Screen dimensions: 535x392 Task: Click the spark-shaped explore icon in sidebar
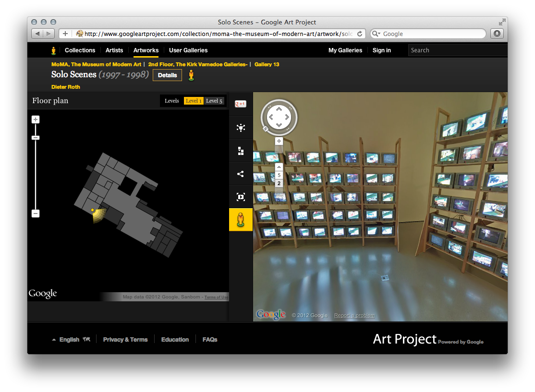[x=240, y=128]
